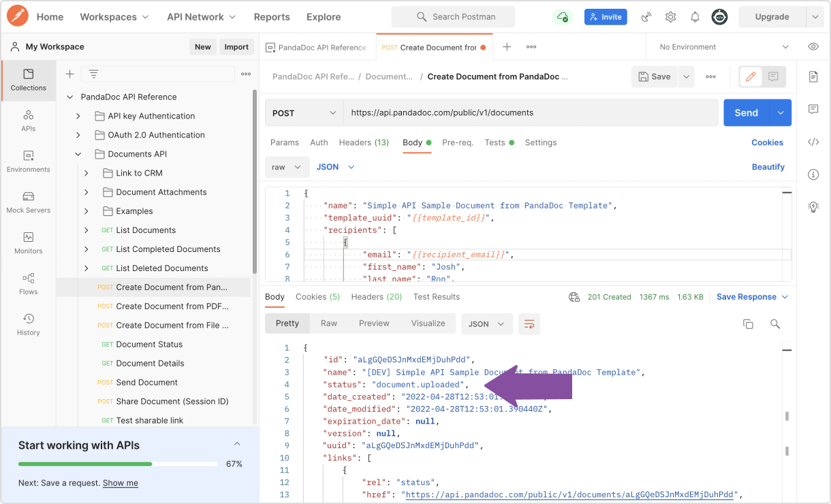Open the Mock Servers sidebar panel
This screenshot has height=504, width=831.
pos(28,202)
